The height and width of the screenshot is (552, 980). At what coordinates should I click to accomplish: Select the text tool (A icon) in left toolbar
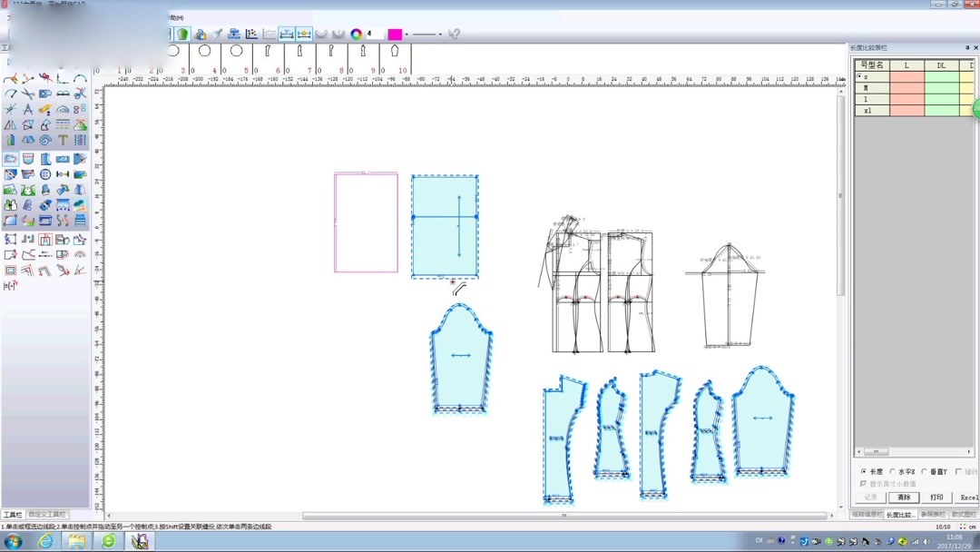pos(30,107)
